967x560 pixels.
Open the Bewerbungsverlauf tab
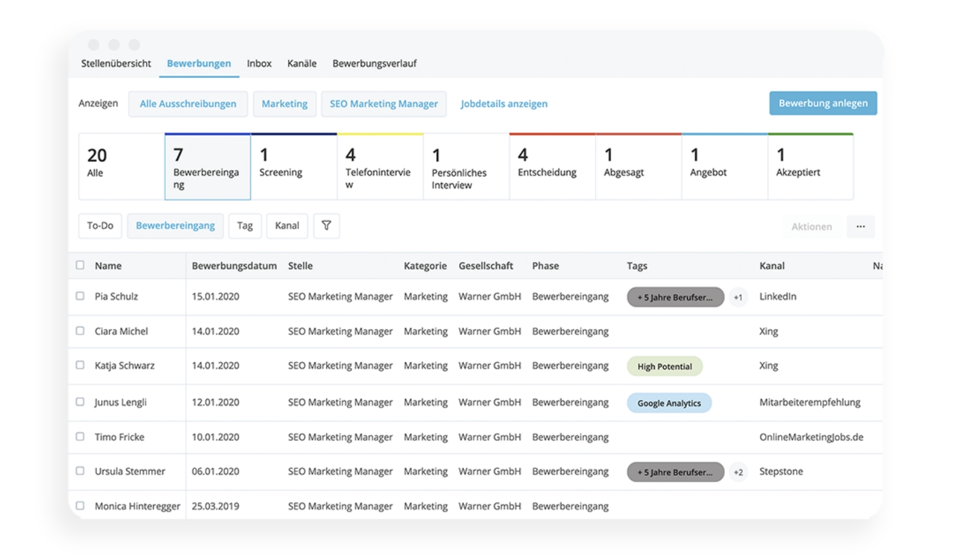pyautogui.click(x=374, y=64)
